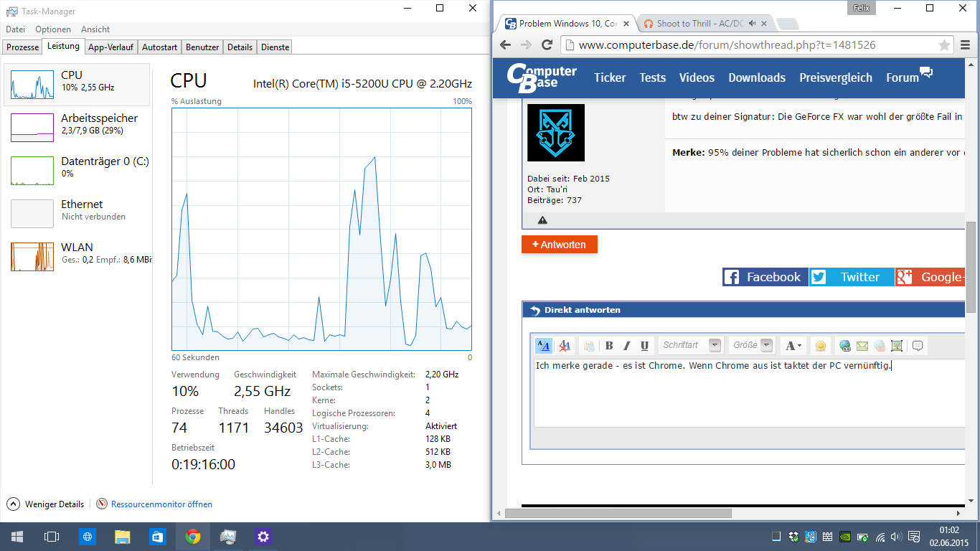
Task: Switch to the Benutzer tab
Action: click(x=202, y=47)
